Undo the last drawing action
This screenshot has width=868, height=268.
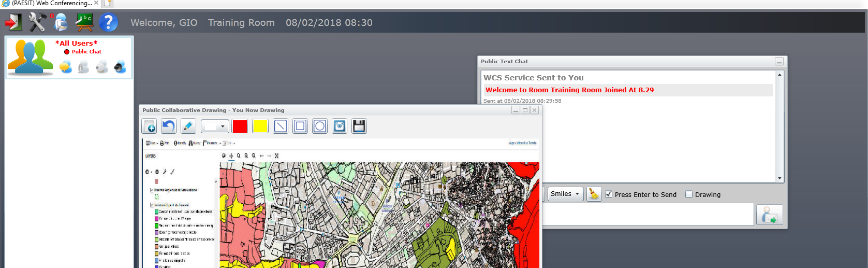[x=168, y=126]
